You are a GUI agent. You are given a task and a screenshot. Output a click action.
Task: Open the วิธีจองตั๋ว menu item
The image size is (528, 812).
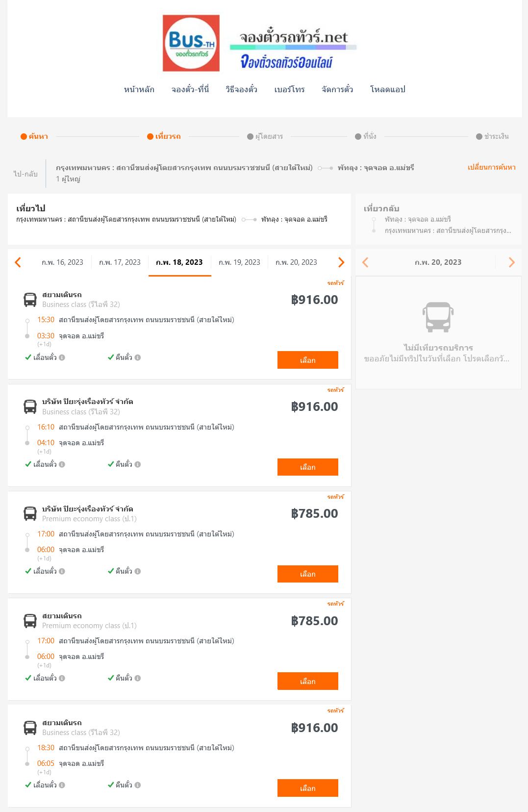pyautogui.click(x=241, y=89)
